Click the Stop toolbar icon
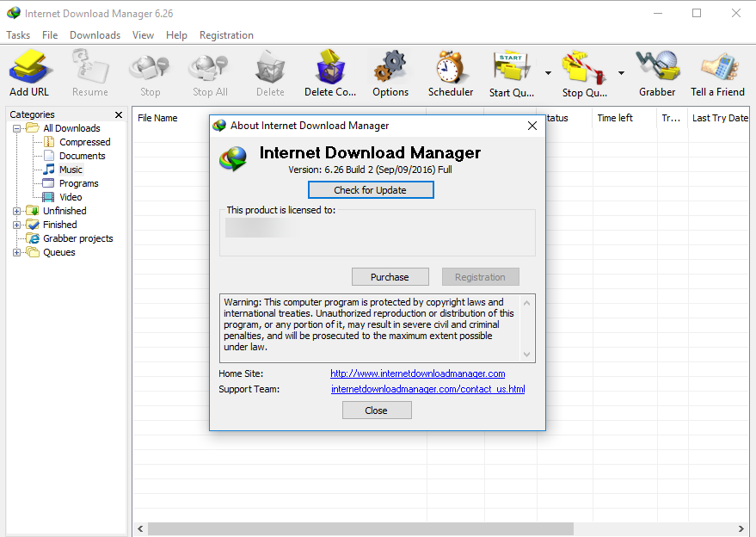 (150, 72)
